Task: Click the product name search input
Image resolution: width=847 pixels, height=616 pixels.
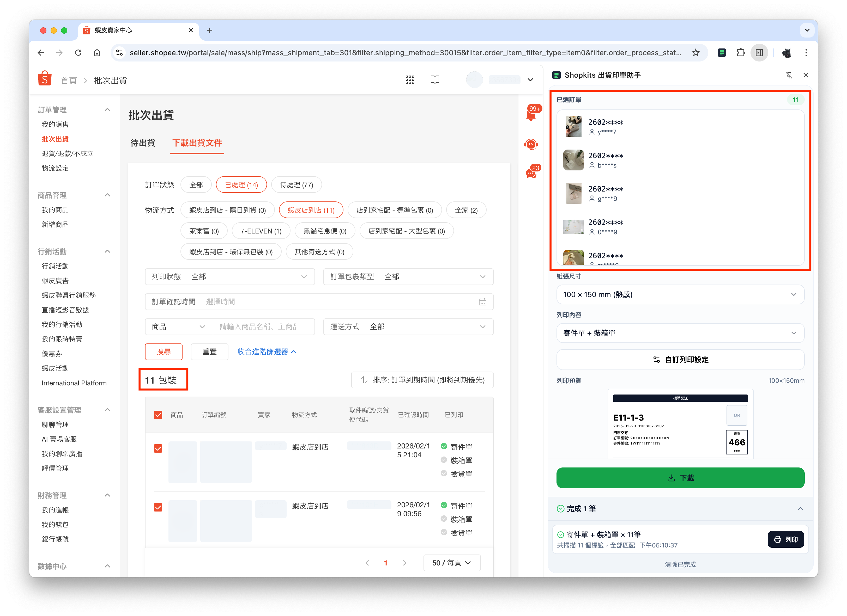Action: pos(264,327)
